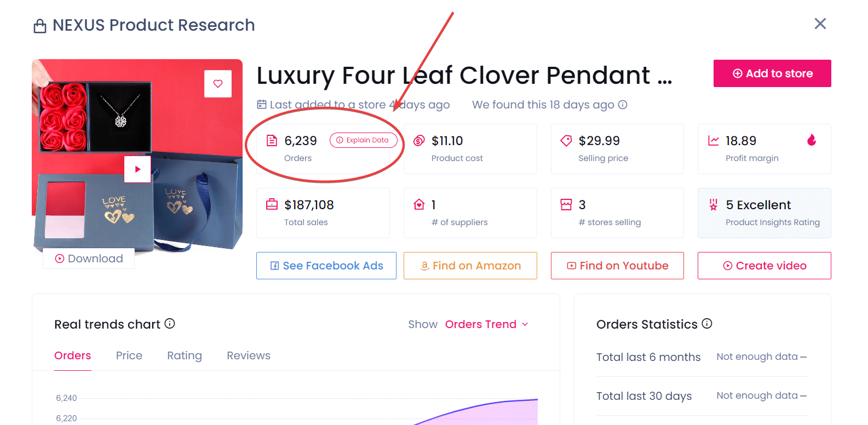The height and width of the screenshot is (425, 868).
Task: Click info icon beside Real trends chart
Action: (x=170, y=324)
